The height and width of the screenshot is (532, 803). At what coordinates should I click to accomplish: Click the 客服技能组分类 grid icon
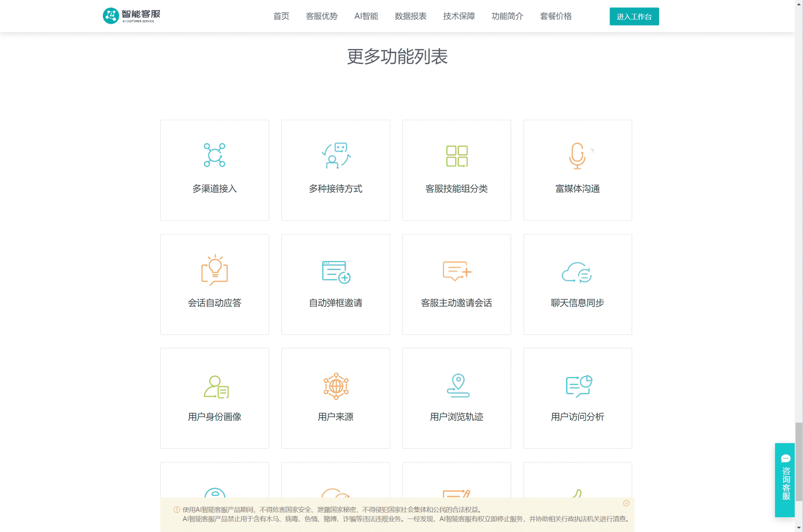457,156
